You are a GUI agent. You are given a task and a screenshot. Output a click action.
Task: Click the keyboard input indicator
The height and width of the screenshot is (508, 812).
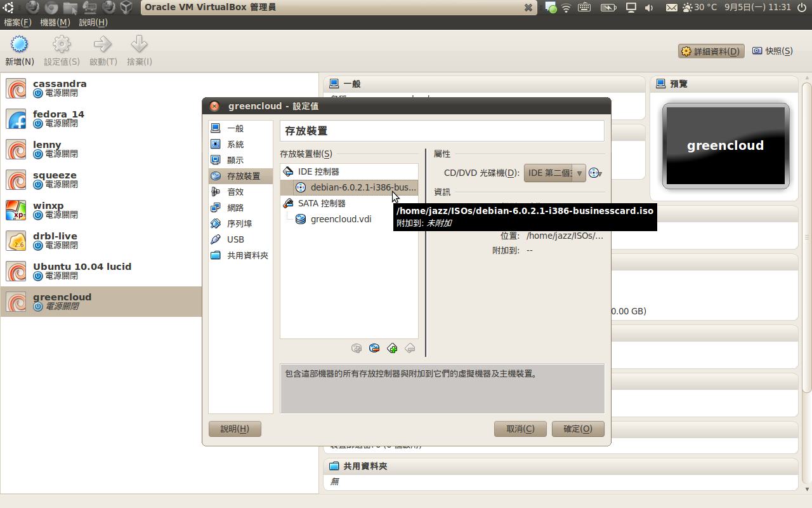pyautogui.click(x=584, y=8)
